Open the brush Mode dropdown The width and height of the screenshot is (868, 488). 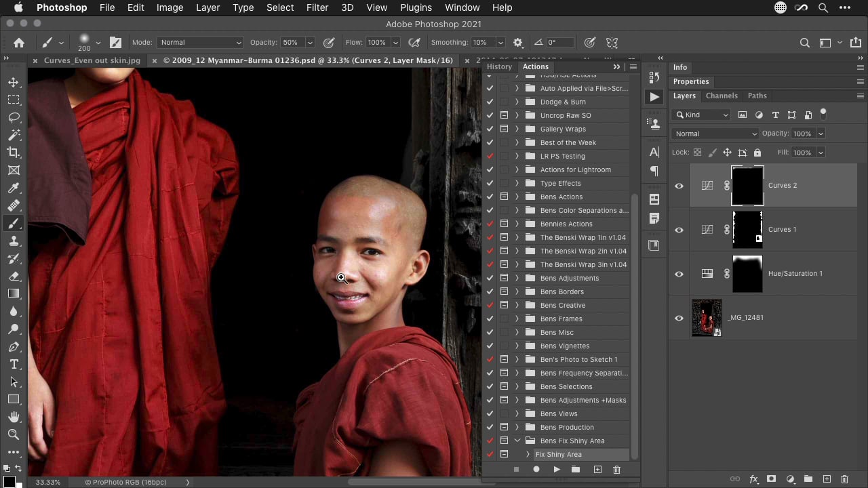point(200,42)
